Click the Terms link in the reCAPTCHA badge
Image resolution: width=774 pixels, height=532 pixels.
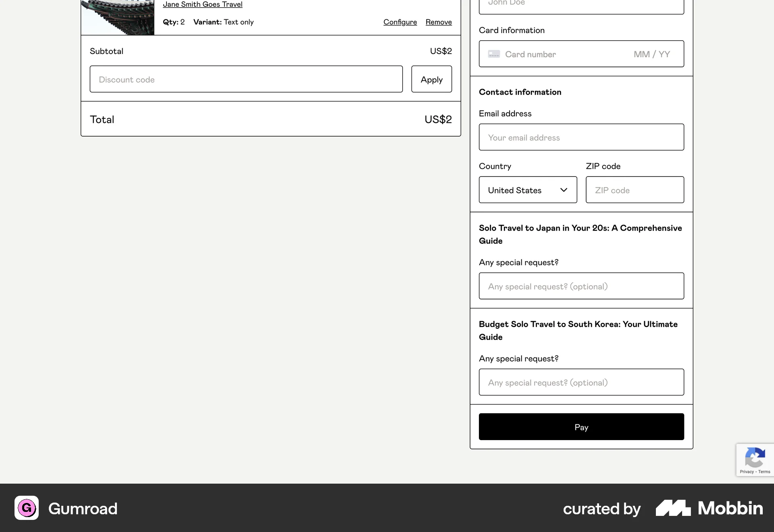click(x=764, y=472)
